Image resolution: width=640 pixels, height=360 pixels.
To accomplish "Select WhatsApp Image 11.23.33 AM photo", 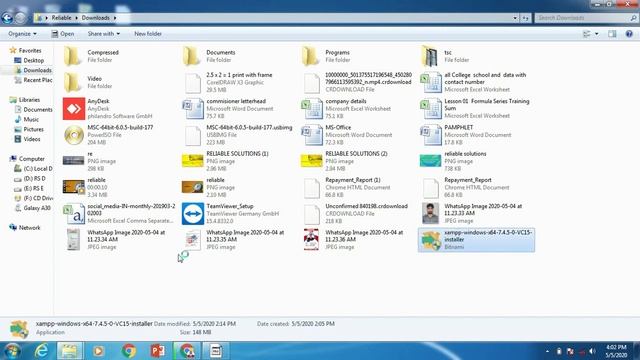I will tap(431, 213).
